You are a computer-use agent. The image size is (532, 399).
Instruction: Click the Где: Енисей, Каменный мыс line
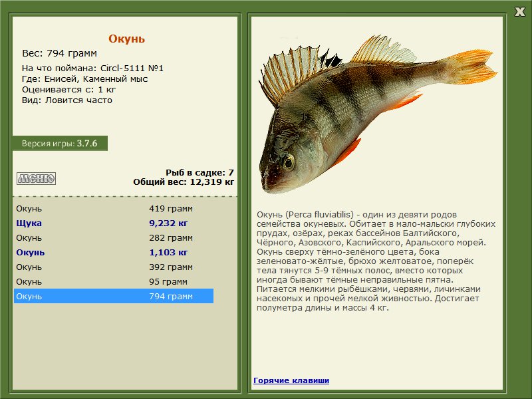(x=85, y=78)
